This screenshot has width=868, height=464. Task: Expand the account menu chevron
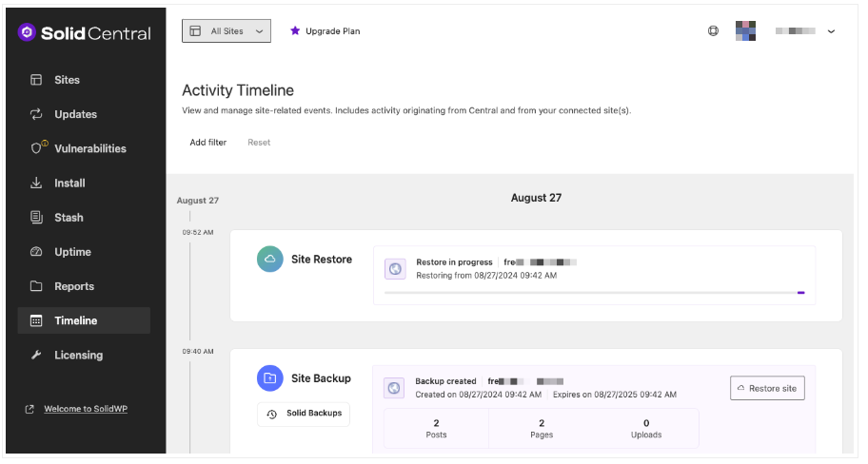(831, 31)
